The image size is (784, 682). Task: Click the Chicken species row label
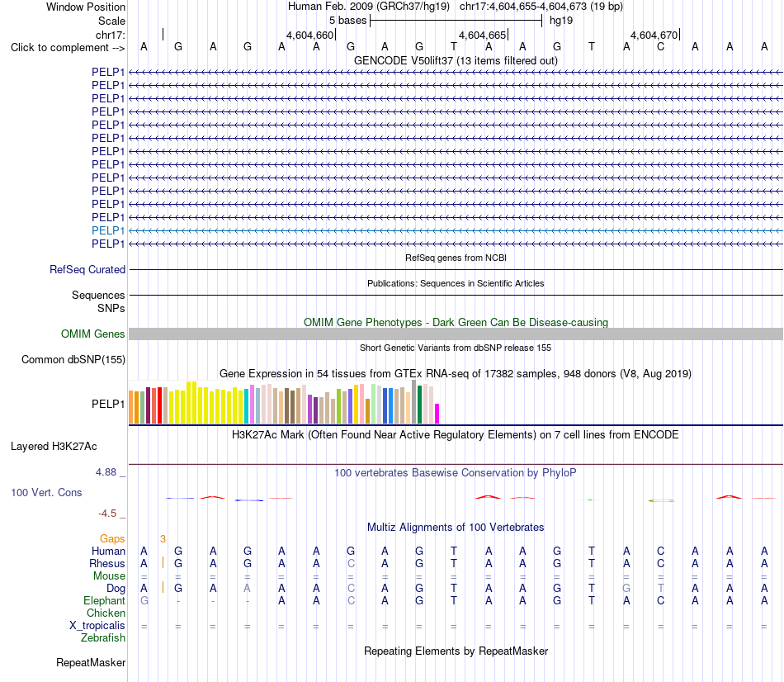pyautogui.click(x=106, y=613)
